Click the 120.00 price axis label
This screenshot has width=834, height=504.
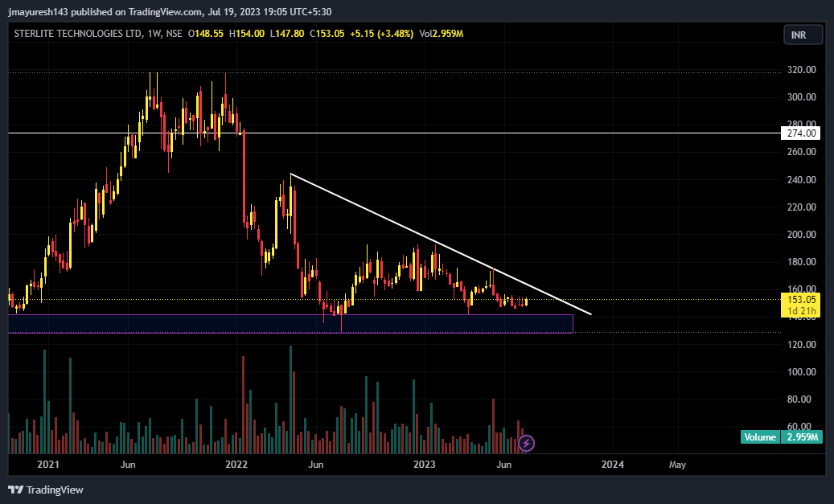[x=802, y=345]
